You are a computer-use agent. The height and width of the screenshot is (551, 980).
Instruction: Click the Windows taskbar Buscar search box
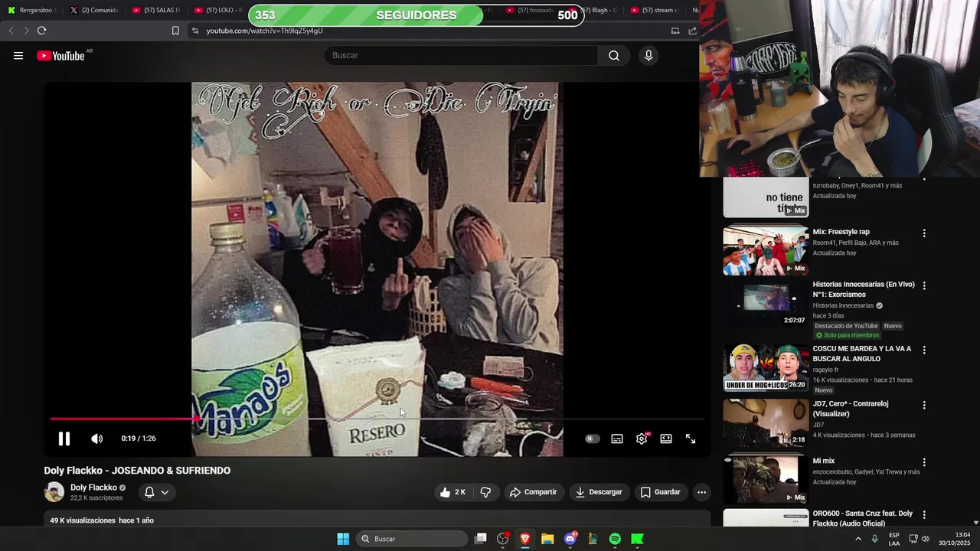click(x=413, y=539)
